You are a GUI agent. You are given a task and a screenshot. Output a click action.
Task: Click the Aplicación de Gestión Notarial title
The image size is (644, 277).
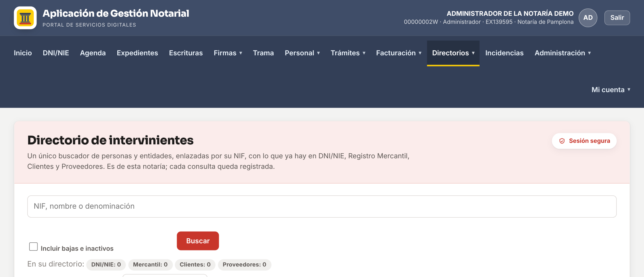(116, 13)
